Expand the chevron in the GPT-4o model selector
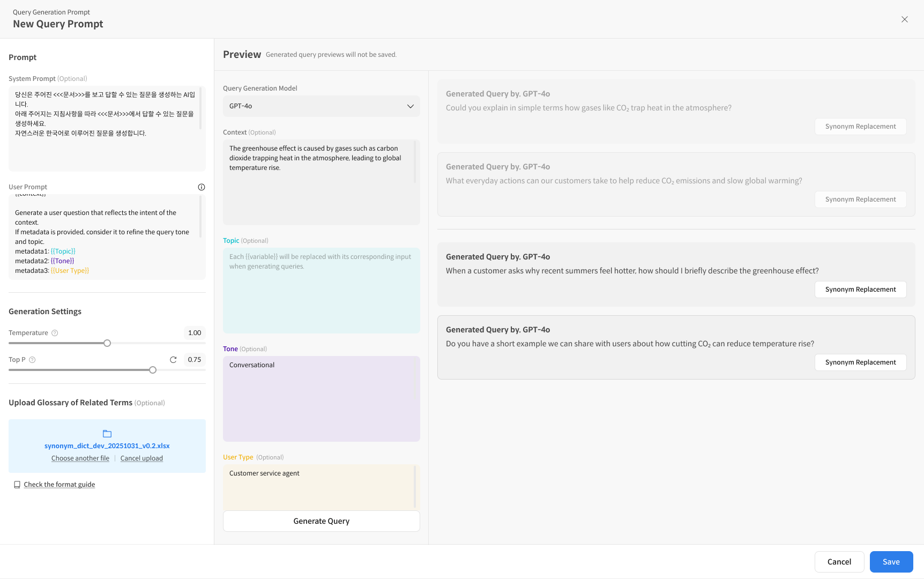924x579 pixels. [x=411, y=106]
